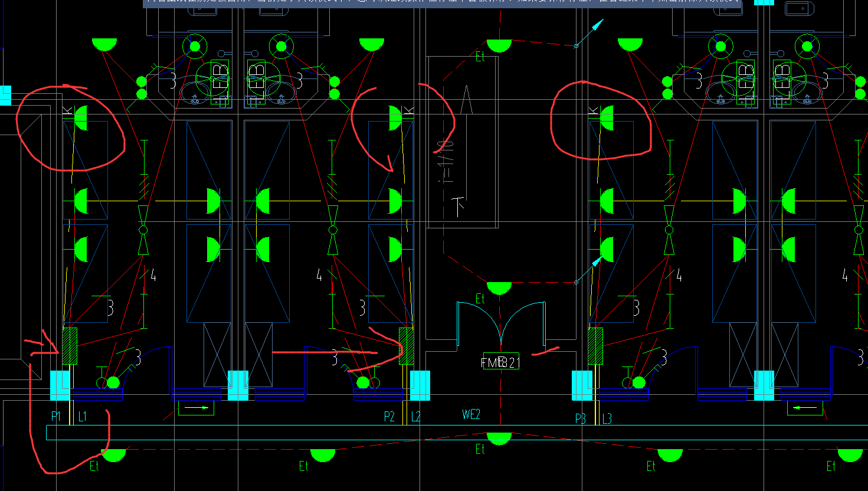Select the right-pointing exit sign symbol
This screenshot has height=491, width=868.
(x=195, y=407)
